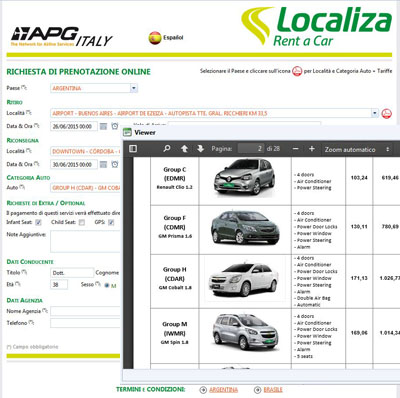Click the Localiza Rent a Car logo

tap(316, 26)
